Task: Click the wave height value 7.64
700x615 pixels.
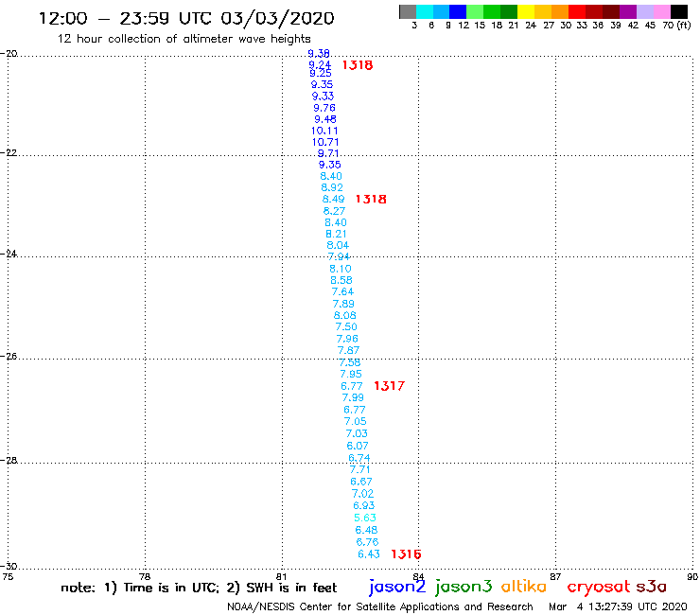Action: (x=342, y=291)
